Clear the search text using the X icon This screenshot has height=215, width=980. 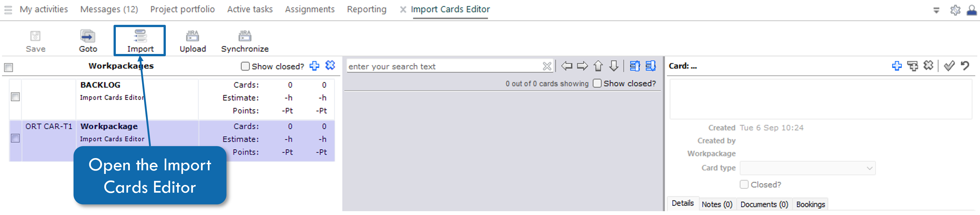[x=547, y=66]
